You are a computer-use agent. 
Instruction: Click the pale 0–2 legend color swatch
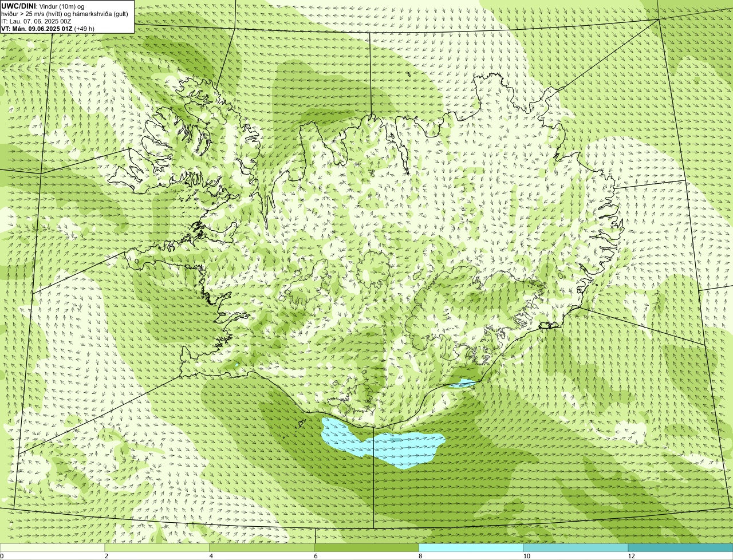tap(53, 547)
